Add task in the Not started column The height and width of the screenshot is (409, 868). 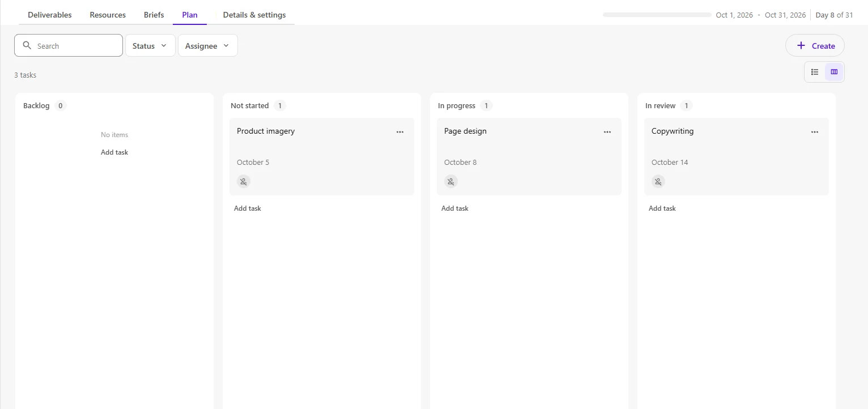pyautogui.click(x=248, y=208)
